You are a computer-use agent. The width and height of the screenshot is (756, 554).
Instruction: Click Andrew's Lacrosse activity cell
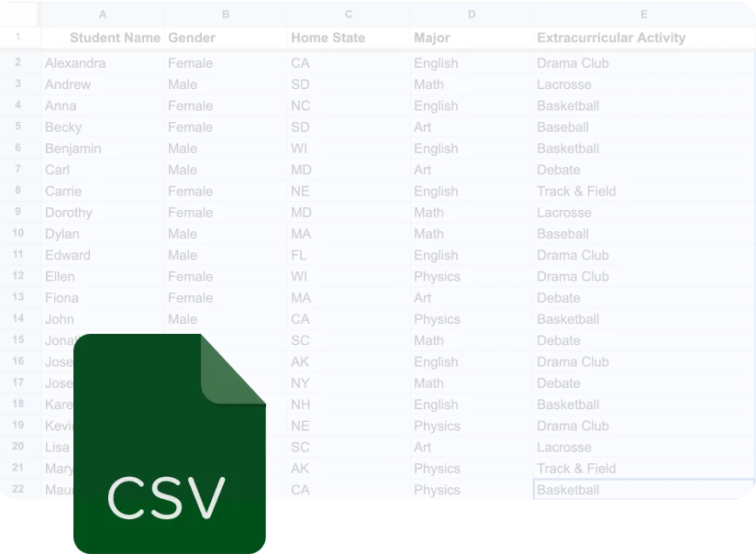(644, 84)
